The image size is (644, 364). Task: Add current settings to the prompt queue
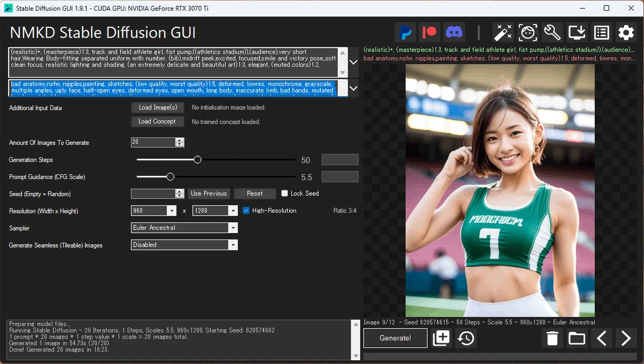point(441,338)
